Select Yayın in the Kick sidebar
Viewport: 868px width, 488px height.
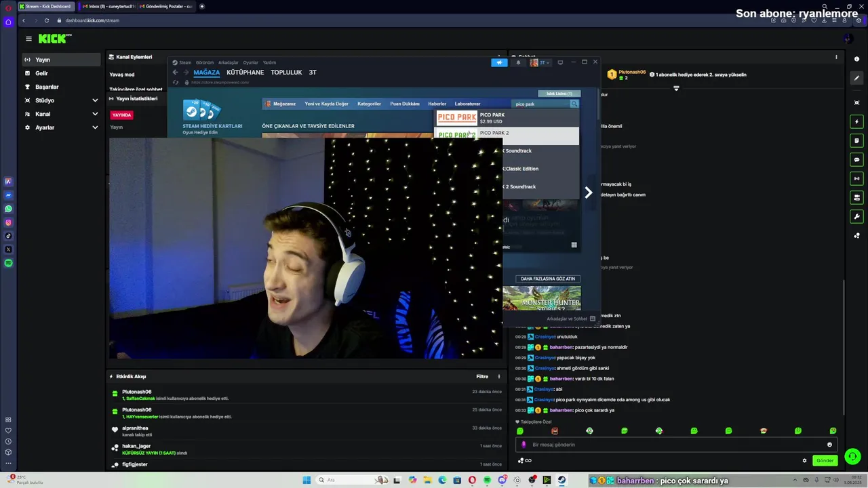tap(61, 60)
